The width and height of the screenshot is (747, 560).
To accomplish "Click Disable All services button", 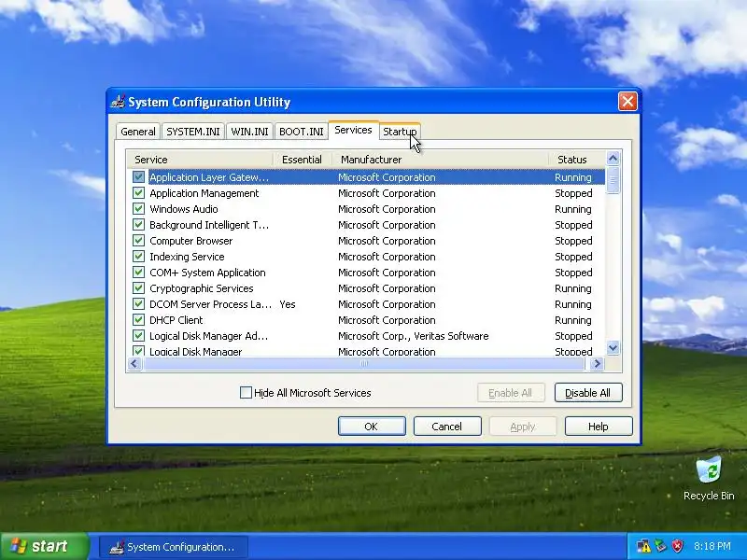I will [x=588, y=393].
